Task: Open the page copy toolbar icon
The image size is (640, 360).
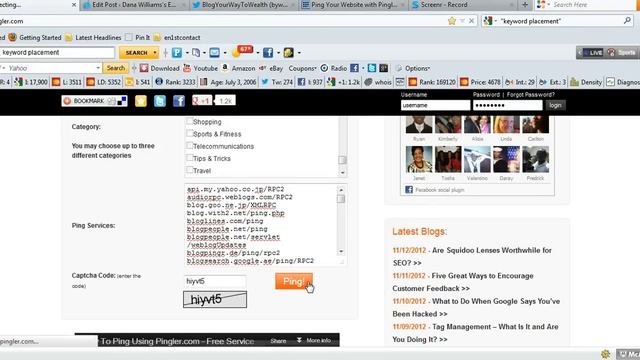Action: pyautogui.click(x=196, y=53)
